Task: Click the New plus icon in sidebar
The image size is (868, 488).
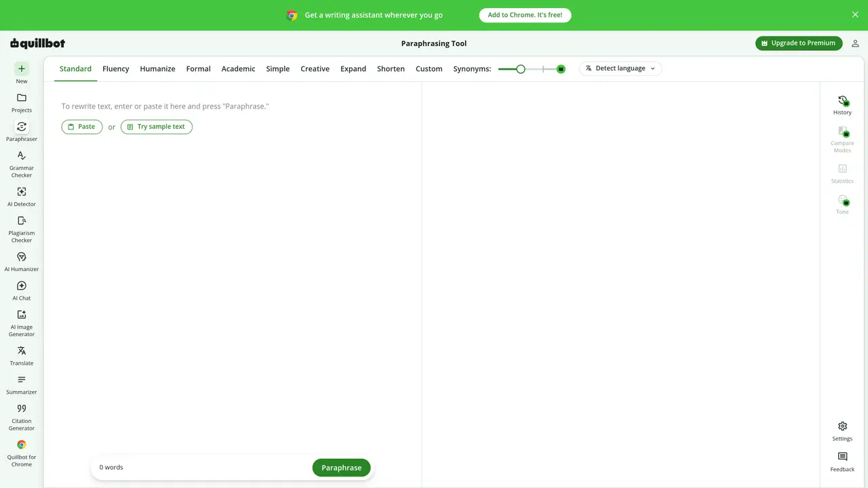Action: point(22,68)
